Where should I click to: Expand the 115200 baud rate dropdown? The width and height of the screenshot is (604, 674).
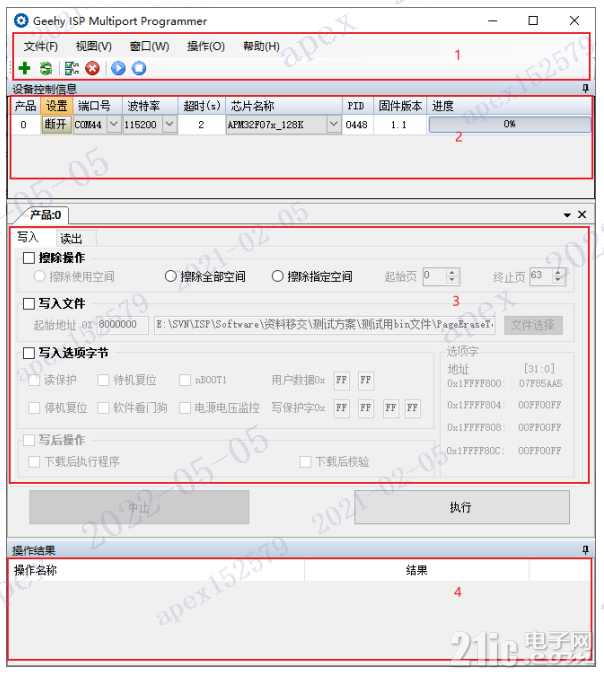(x=170, y=125)
